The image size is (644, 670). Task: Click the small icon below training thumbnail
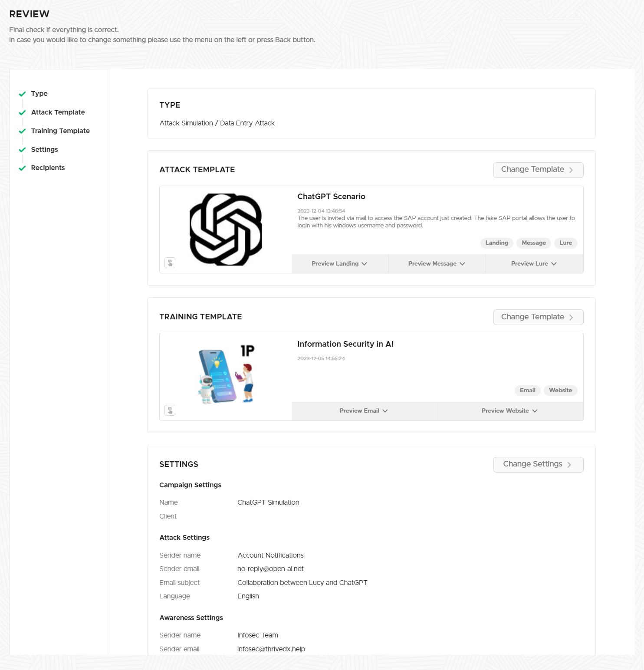coord(170,411)
